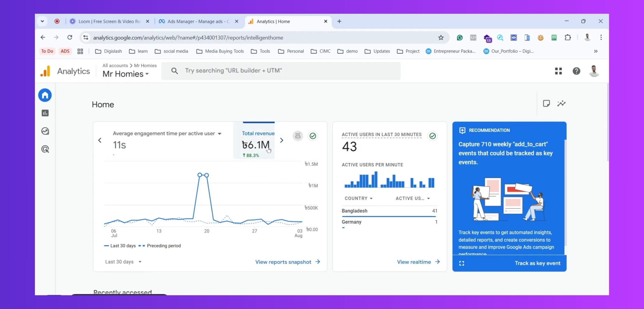This screenshot has width=644, height=309.
Task: Expand the Mr Homies property selector
Action: click(126, 74)
